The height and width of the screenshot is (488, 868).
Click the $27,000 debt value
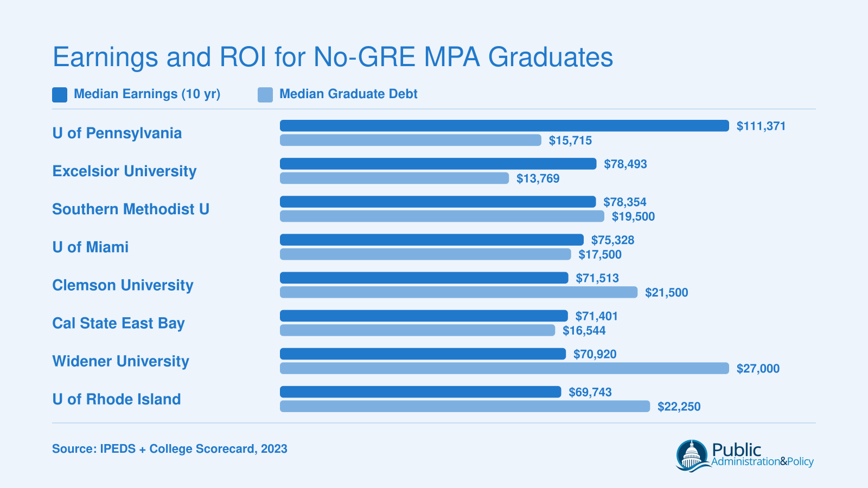pos(758,369)
